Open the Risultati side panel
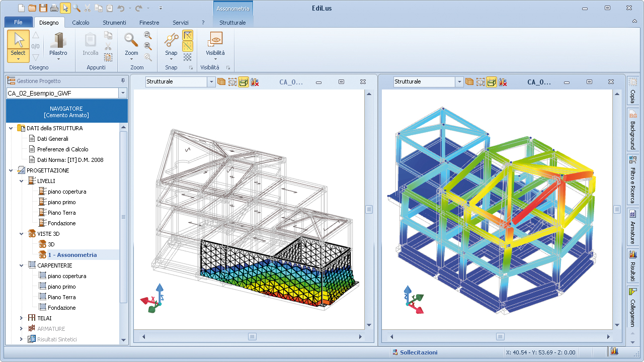 (x=632, y=266)
